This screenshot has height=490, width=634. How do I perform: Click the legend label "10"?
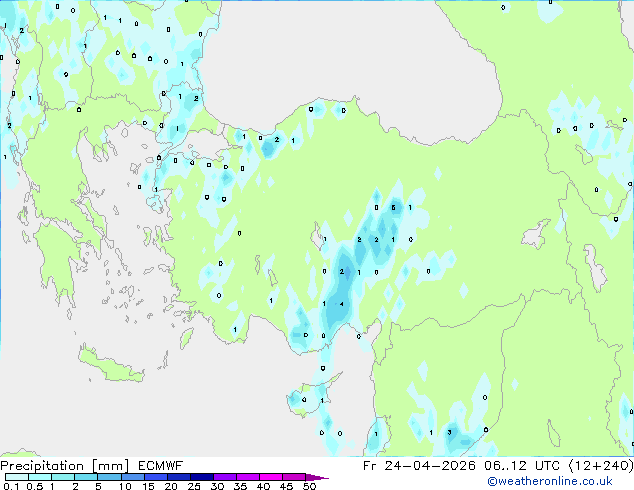click(x=125, y=486)
